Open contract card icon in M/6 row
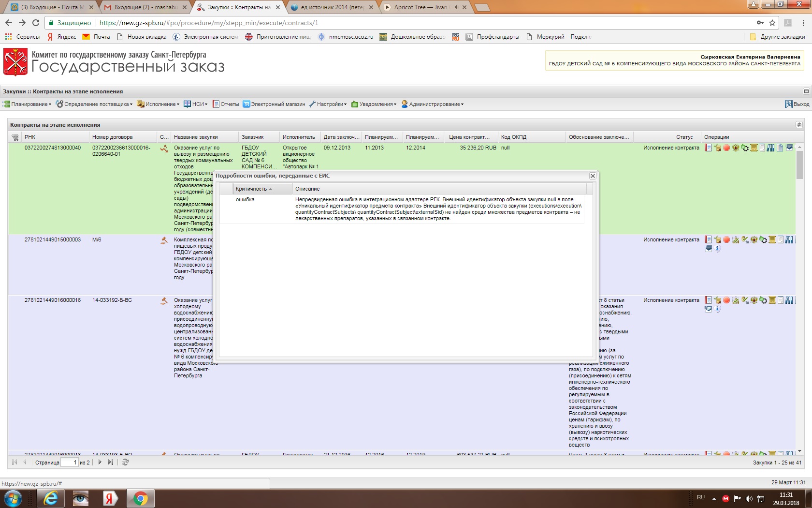This screenshot has width=812, height=508. coord(709,239)
